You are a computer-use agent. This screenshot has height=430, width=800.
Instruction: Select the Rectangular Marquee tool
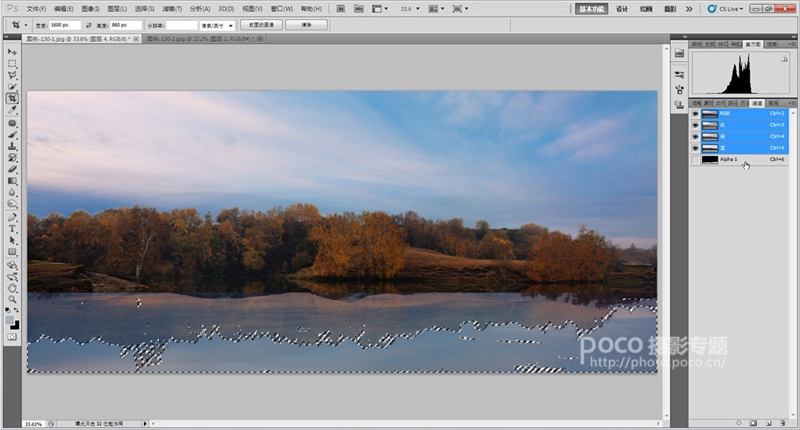pos(12,64)
